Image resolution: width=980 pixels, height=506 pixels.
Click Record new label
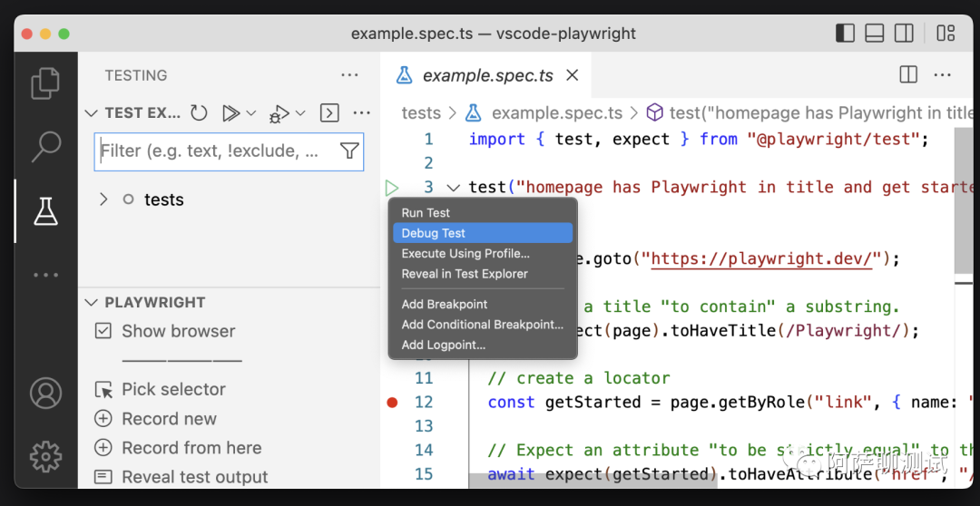click(x=170, y=419)
